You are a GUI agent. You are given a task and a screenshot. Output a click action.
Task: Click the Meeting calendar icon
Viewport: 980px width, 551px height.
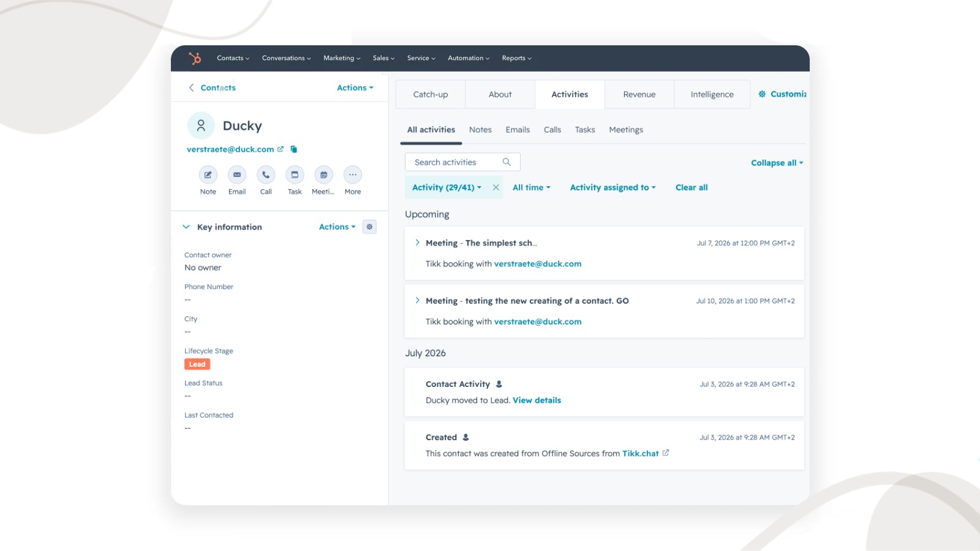[x=323, y=174]
